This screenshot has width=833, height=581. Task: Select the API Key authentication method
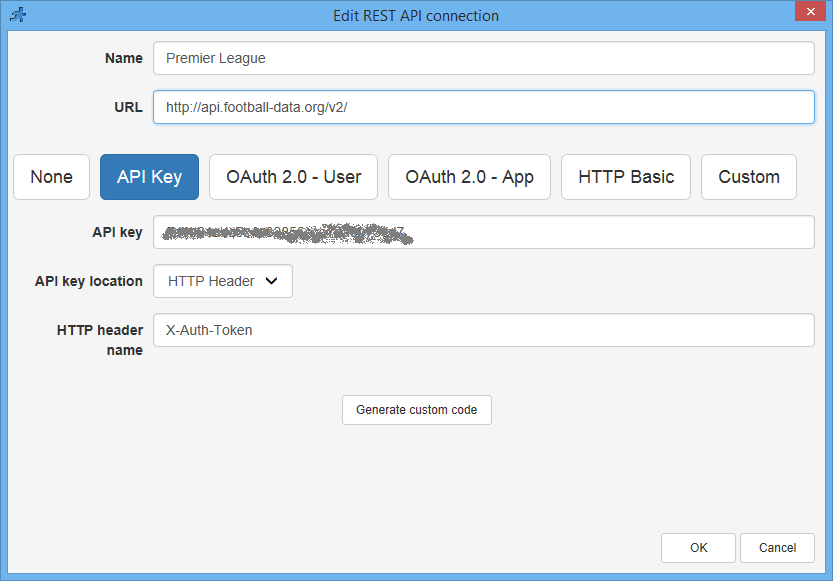149,176
